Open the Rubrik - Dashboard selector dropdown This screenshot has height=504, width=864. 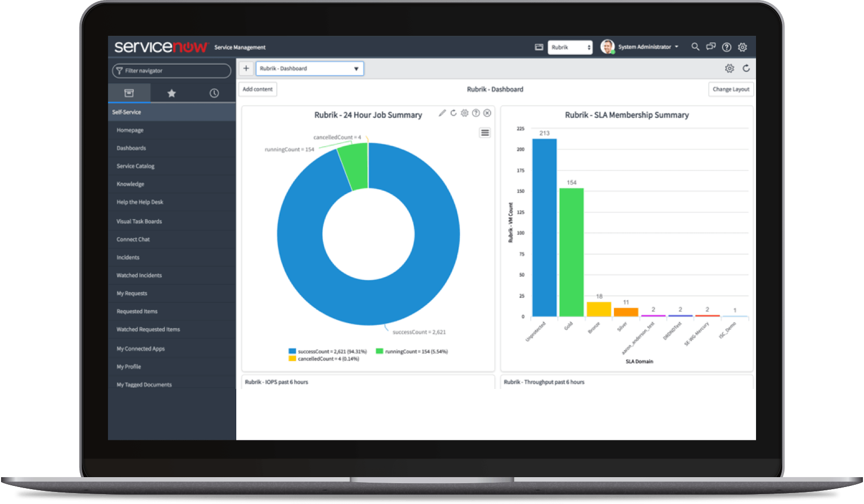point(310,68)
